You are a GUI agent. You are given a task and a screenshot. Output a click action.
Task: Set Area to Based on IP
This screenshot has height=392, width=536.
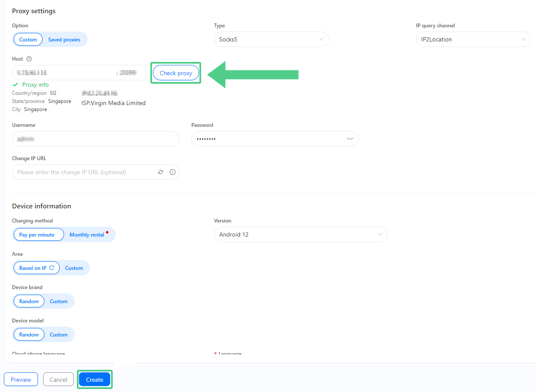37,268
